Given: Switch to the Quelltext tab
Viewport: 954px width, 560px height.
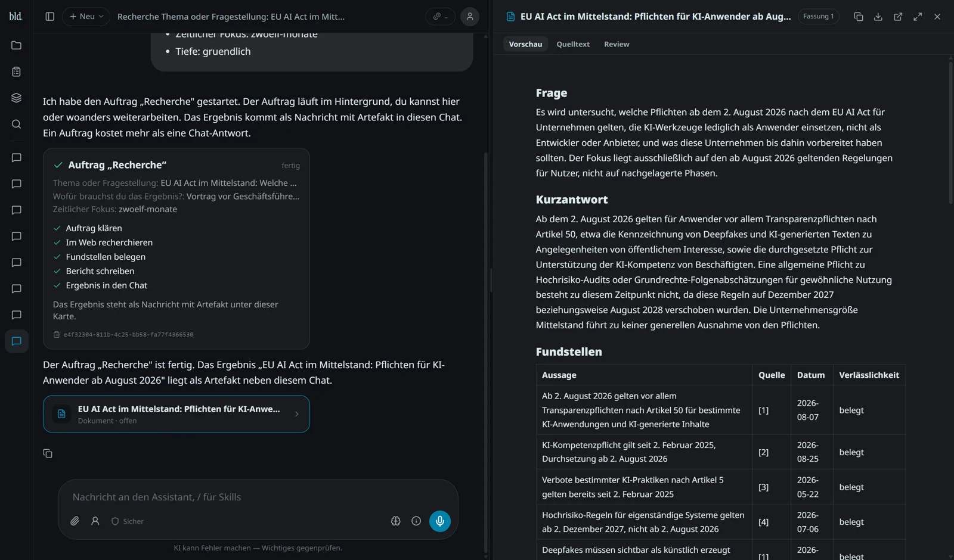Looking at the screenshot, I should coord(573,44).
